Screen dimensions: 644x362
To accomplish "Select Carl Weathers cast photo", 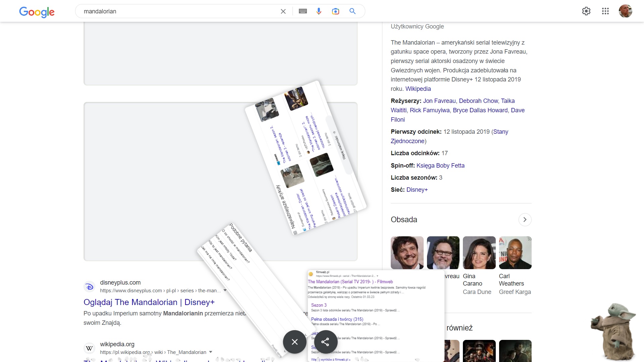I will (515, 253).
